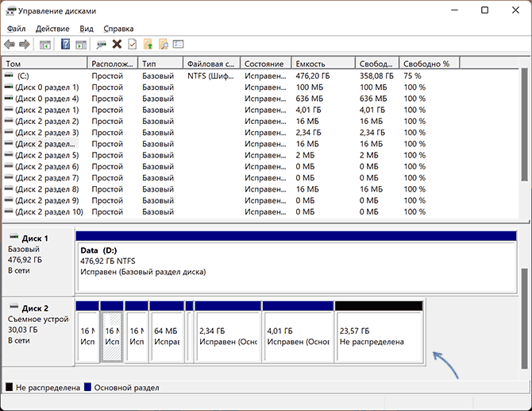Select volume row (Диск 2 раздел 1)
This screenshot has height=411, width=532.
coord(260,110)
